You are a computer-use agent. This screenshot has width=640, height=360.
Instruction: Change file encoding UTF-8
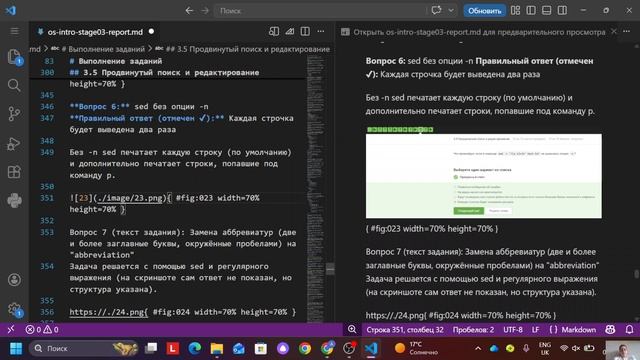click(513, 329)
